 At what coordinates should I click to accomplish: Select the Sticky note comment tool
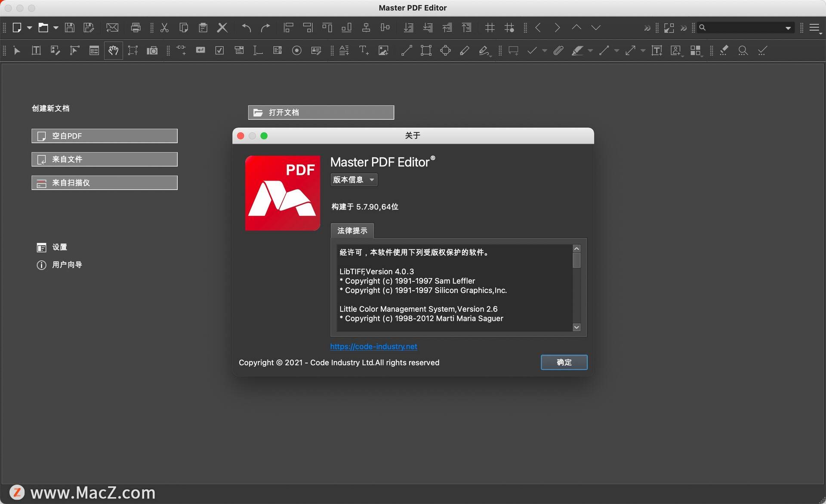pyautogui.click(x=513, y=50)
